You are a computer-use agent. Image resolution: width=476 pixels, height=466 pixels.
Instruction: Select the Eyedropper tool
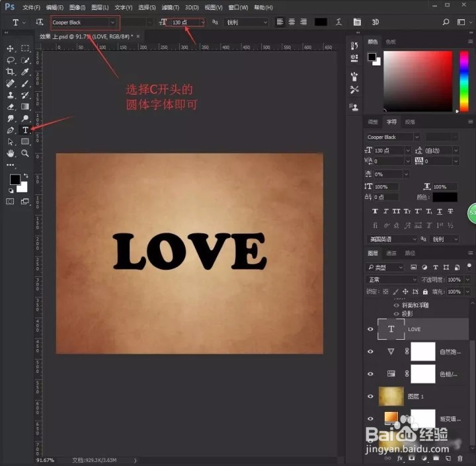tap(25, 71)
